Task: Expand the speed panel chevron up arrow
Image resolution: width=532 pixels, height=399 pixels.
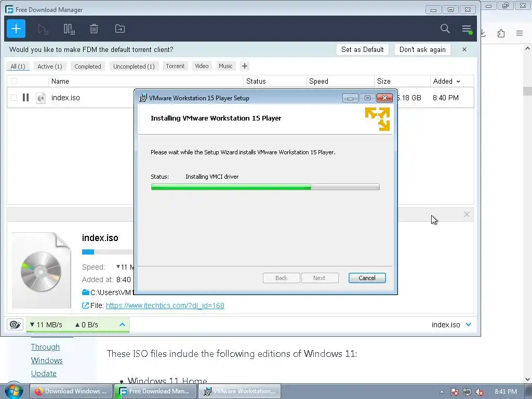Action: click(122, 325)
